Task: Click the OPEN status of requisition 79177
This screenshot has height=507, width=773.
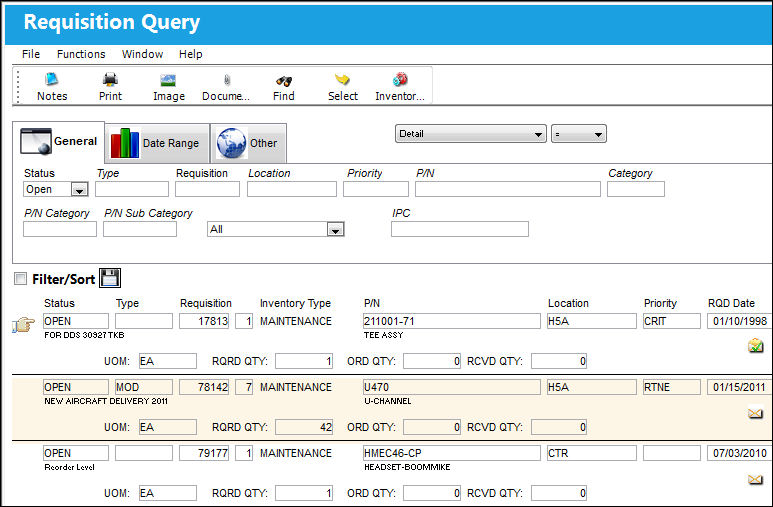Action: pos(76,453)
